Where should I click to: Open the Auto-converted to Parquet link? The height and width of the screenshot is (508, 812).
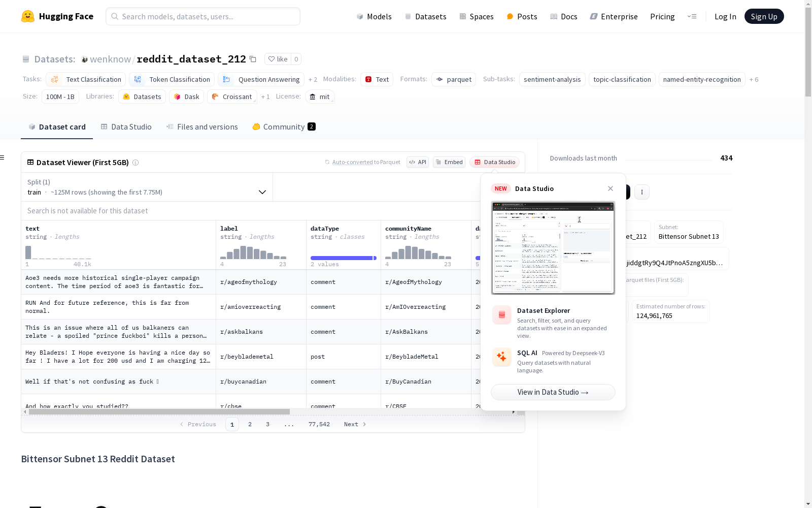click(x=353, y=162)
